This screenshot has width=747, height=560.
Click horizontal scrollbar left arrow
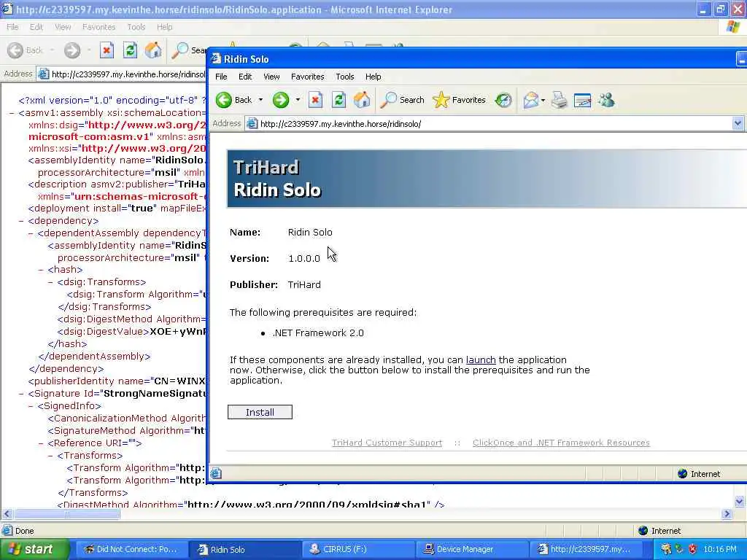tap(7, 514)
